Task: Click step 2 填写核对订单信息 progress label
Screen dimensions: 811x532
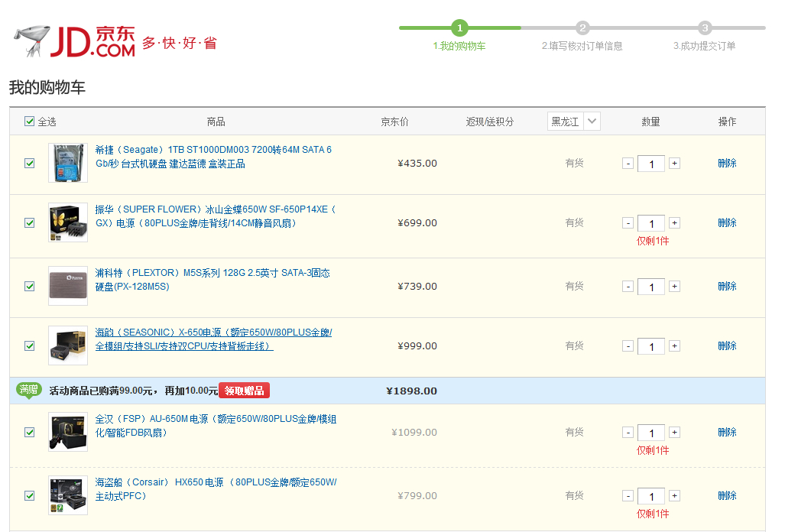Action: pos(582,46)
